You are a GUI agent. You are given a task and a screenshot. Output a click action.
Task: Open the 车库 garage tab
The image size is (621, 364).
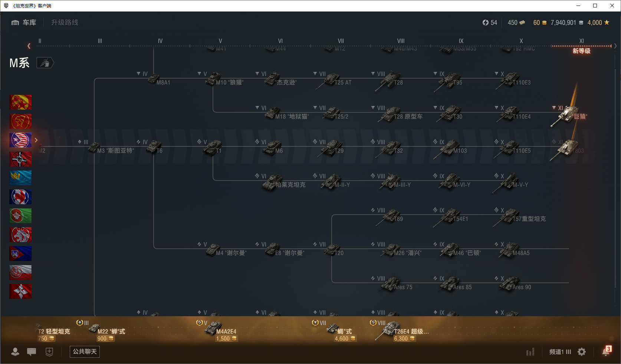click(x=24, y=23)
